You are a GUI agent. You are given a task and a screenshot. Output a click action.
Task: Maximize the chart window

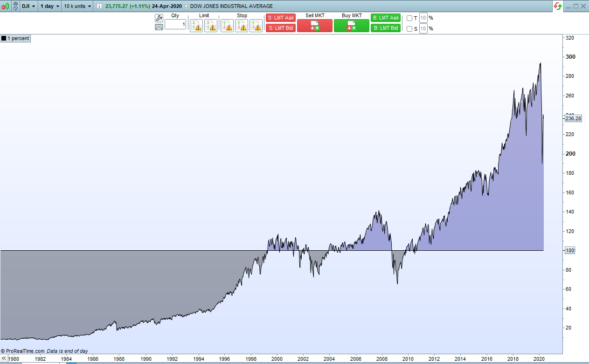coord(576,6)
